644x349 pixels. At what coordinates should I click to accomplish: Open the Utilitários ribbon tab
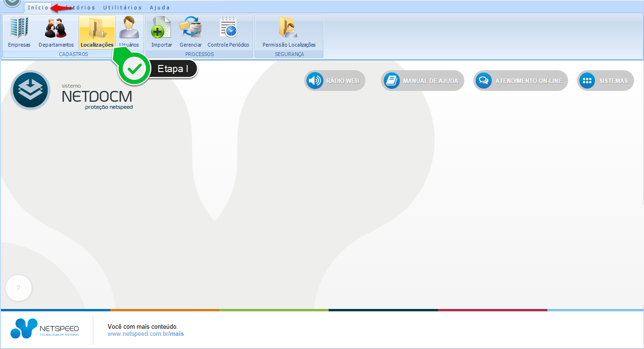(x=123, y=8)
